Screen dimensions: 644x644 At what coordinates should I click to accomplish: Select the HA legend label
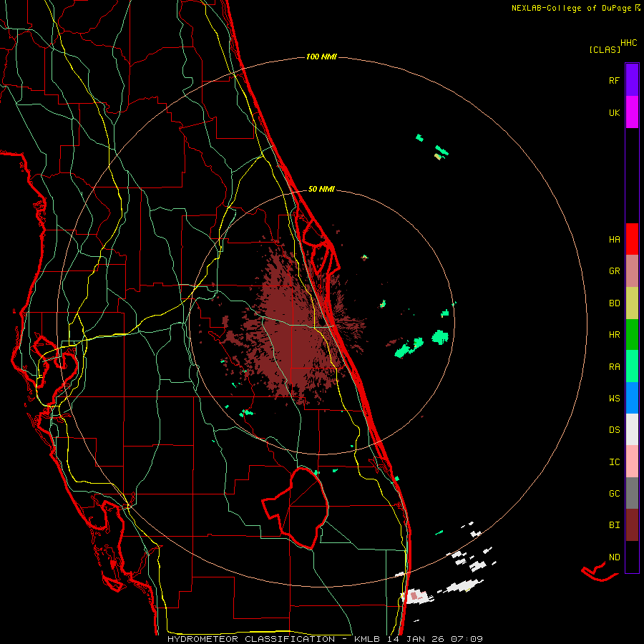click(x=614, y=240)
